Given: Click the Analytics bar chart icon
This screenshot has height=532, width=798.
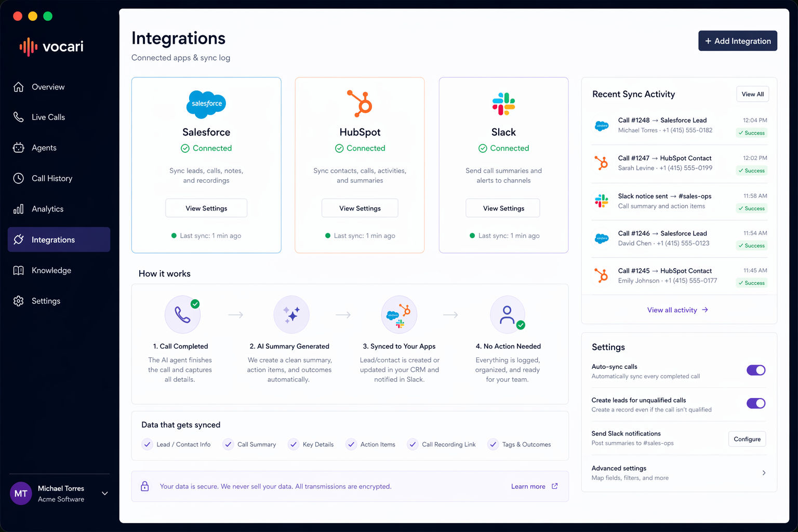Looking at the screenshot, I should pyautogui.click(x=19, y=209).
